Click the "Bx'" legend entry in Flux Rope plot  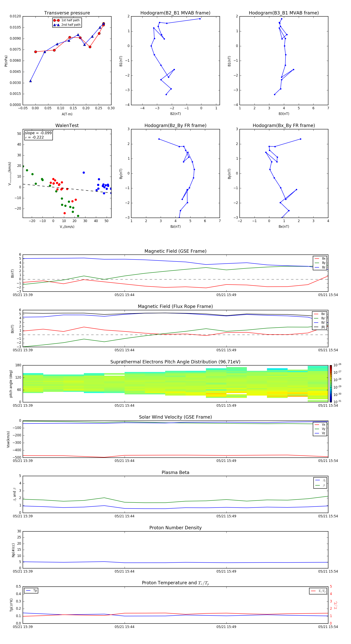point(320,314)
